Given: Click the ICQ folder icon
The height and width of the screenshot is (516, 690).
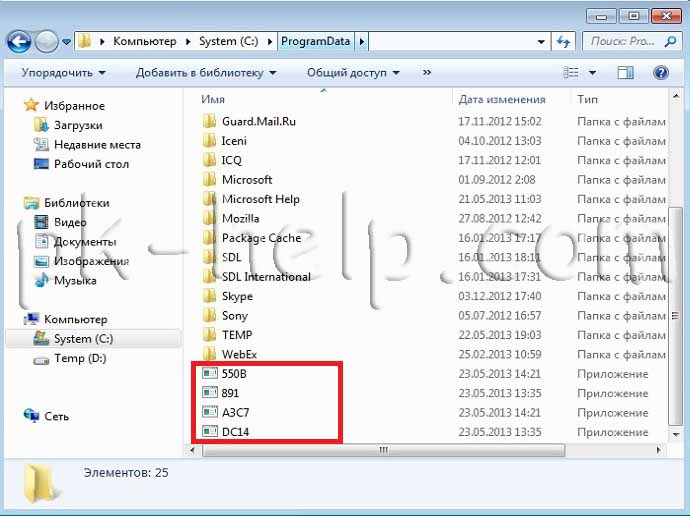Looking at the screenshot, I should tap(209, 160).
